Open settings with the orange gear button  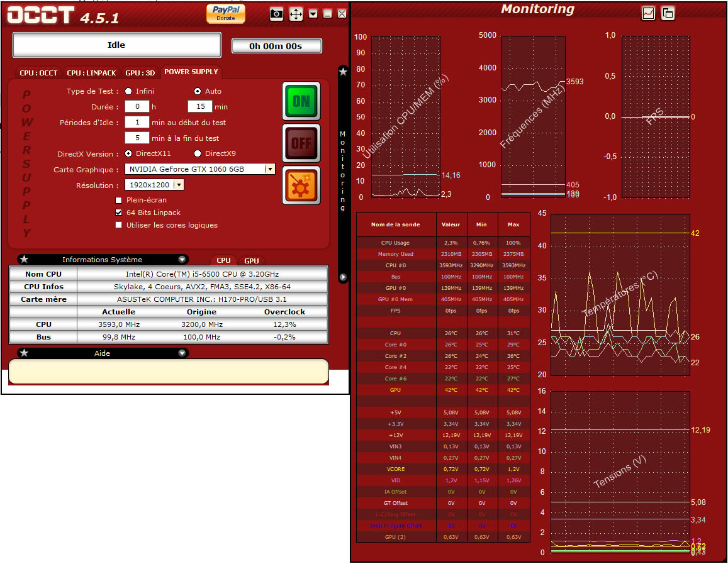coord(301,185)
